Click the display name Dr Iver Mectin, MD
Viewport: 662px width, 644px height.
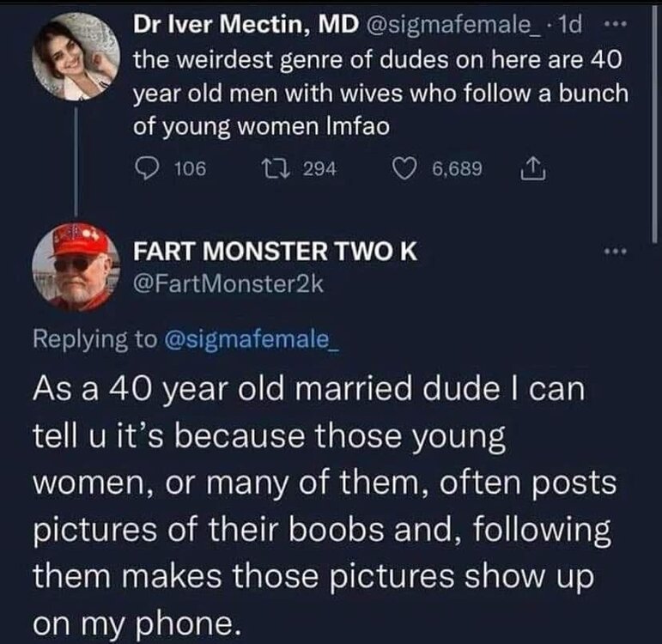pyautogui.click(x=247, y=27)
